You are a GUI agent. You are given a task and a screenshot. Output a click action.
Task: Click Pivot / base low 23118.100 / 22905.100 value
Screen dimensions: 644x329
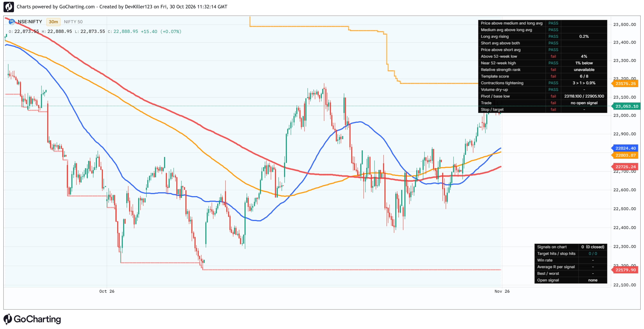click(x=584, y=96)
